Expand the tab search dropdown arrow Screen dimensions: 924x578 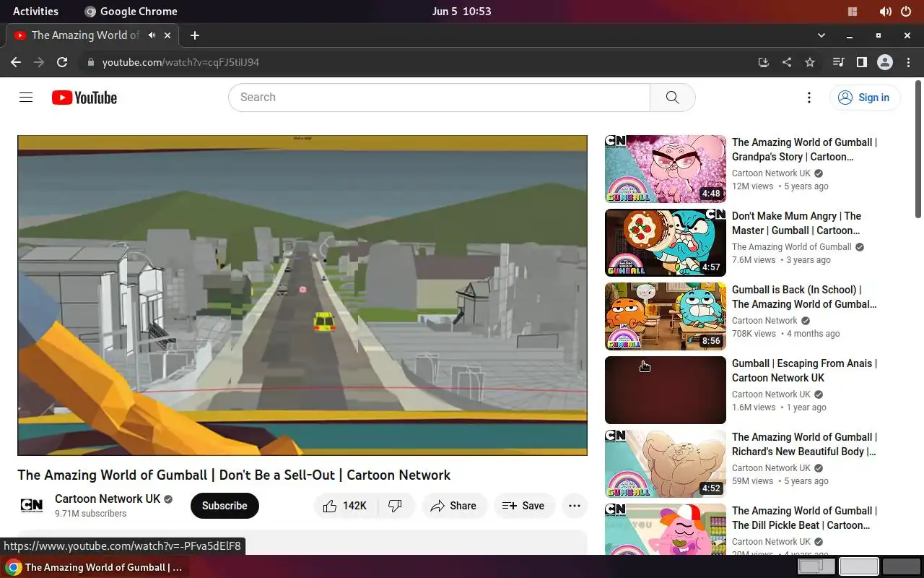(x=821, y=35)
